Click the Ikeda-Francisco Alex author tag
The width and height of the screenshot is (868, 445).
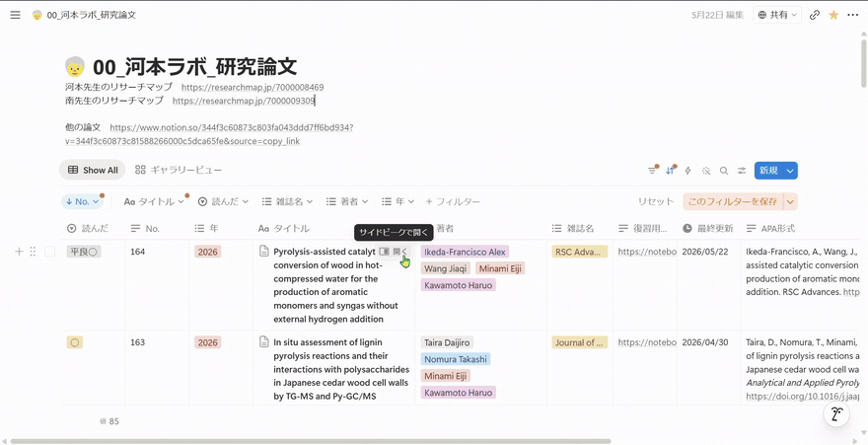point(465,252)
